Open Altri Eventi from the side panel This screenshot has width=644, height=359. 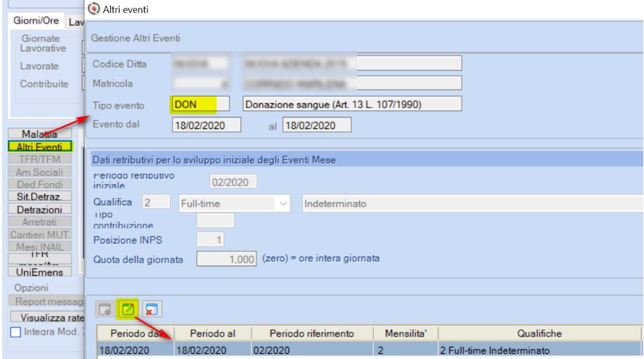click(x=40, y=146)
